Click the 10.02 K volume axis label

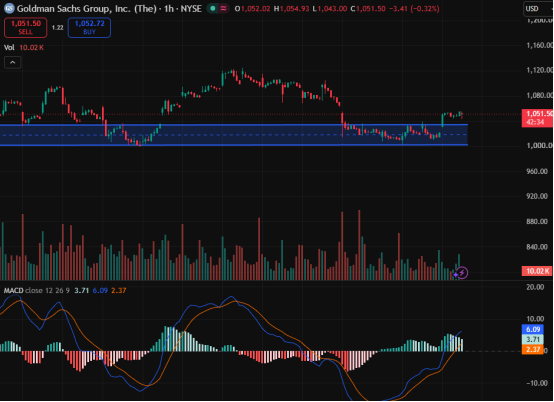point(537,271)
